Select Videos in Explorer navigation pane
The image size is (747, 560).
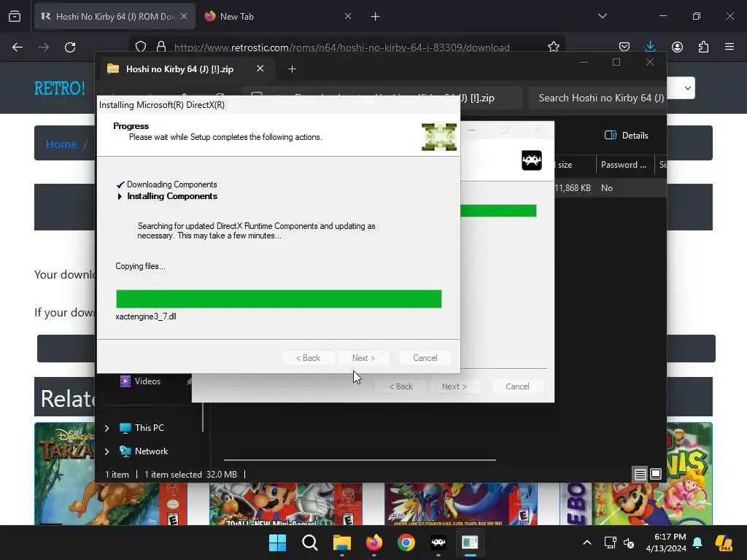pos(147,381)
